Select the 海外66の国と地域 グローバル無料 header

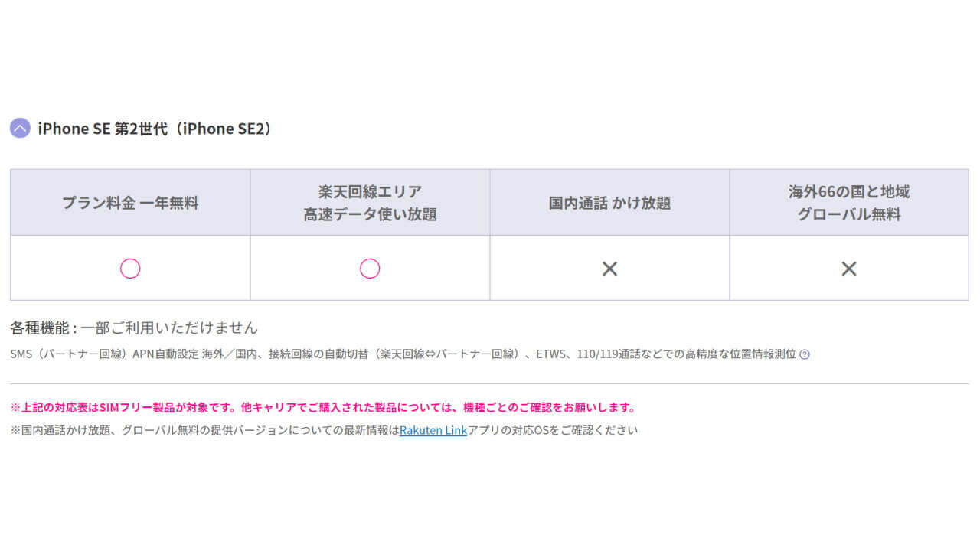coord(849,203)
